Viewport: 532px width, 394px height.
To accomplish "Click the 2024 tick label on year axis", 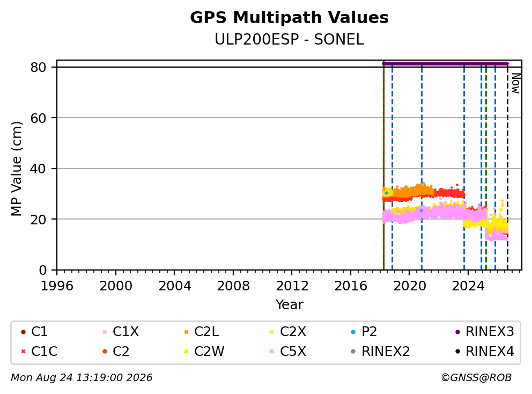I will point(468,286).
